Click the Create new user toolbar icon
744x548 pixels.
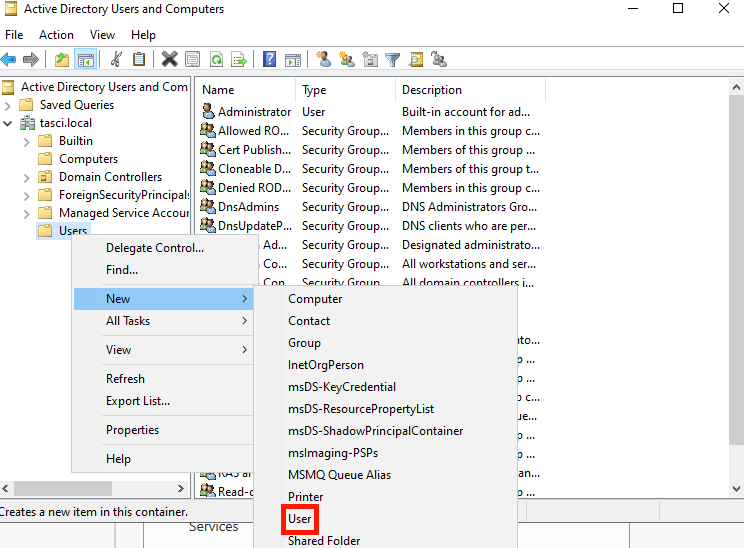click(324, 59)
